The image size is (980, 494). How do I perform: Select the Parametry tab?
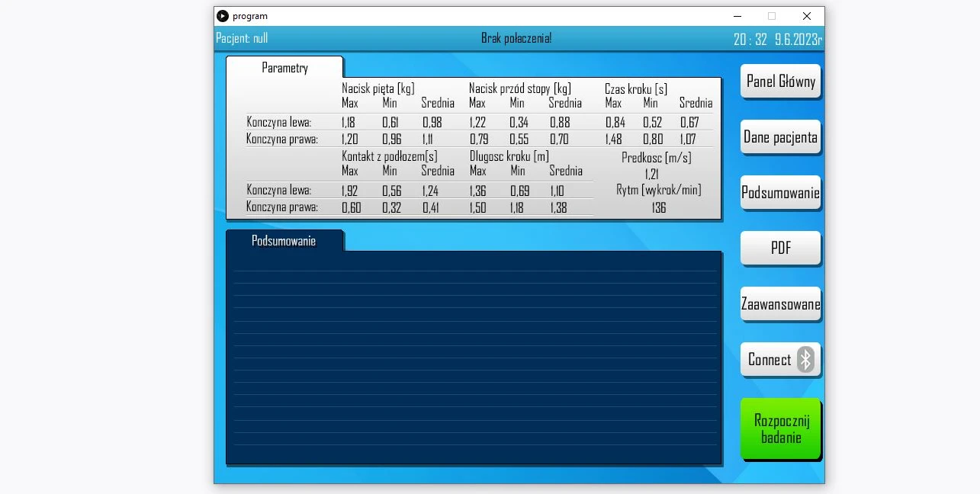click(284, 68)
